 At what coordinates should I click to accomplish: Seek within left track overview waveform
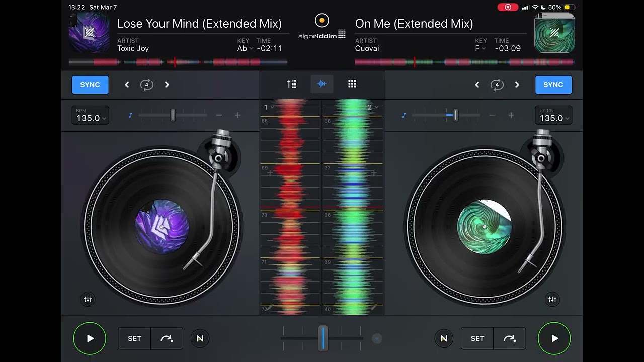pos(178,62)
